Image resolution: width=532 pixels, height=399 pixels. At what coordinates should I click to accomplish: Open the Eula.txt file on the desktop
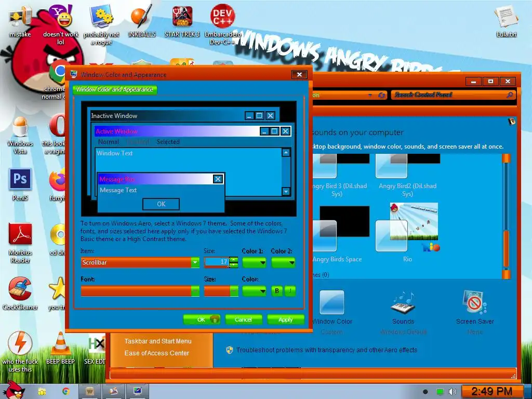(506, 21)
